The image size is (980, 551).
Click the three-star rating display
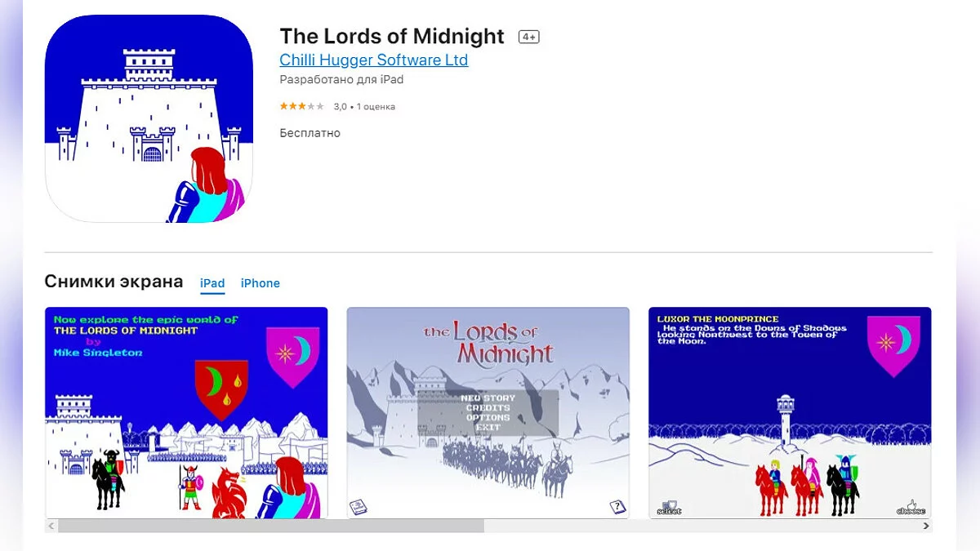click(x=301, y=106)
